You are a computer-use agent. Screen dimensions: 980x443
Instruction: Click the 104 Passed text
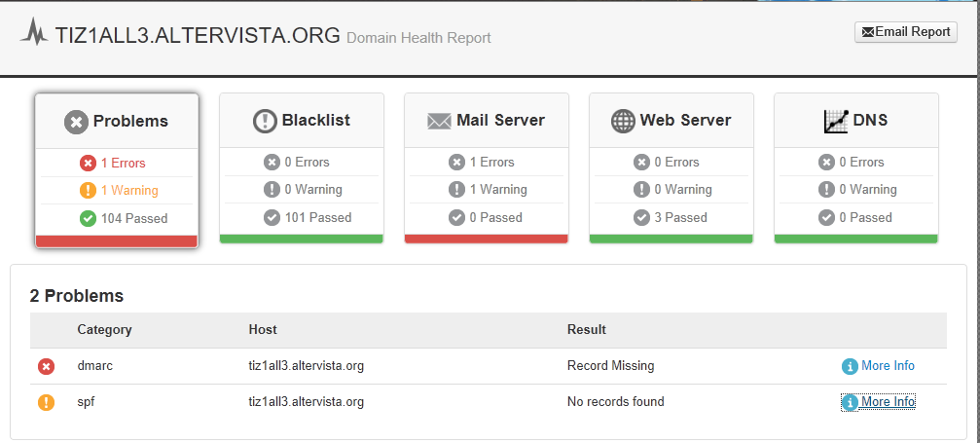pyautogui.click(x=134, y=218)
